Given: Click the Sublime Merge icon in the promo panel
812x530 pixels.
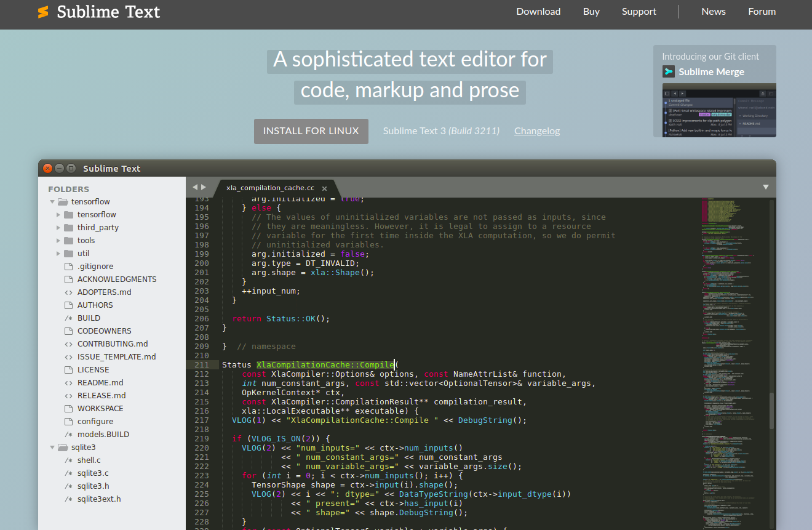Looking at the screenshot, I should (x=669, y=71).
